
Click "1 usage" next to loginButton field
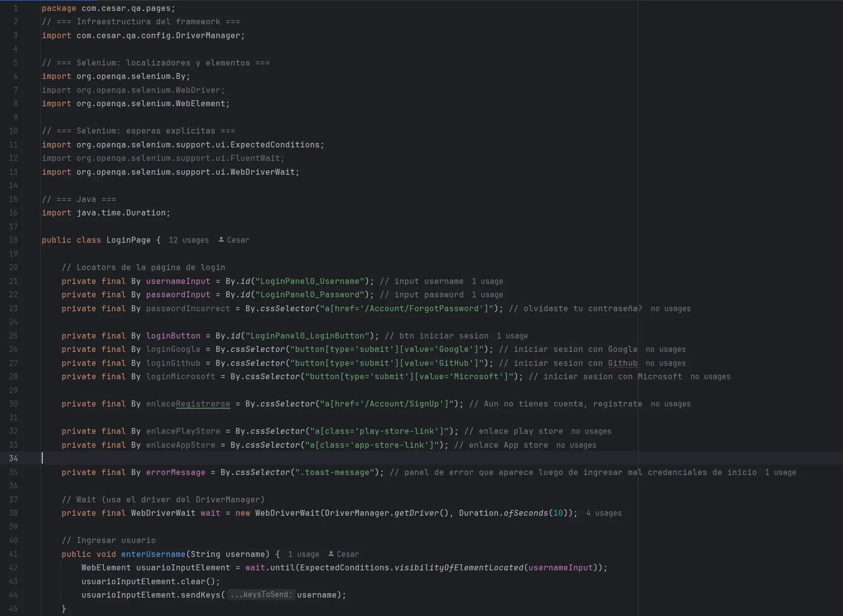[513, 336]
